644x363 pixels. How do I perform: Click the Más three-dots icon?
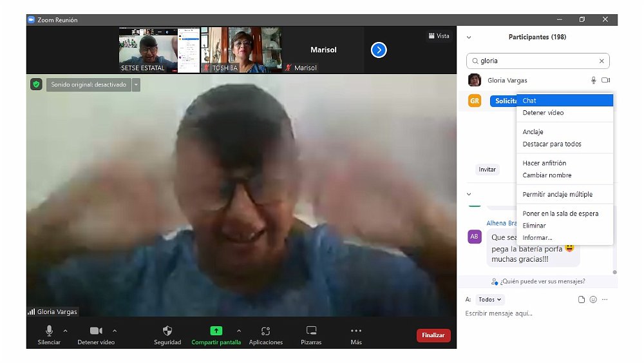click(356, 331)
